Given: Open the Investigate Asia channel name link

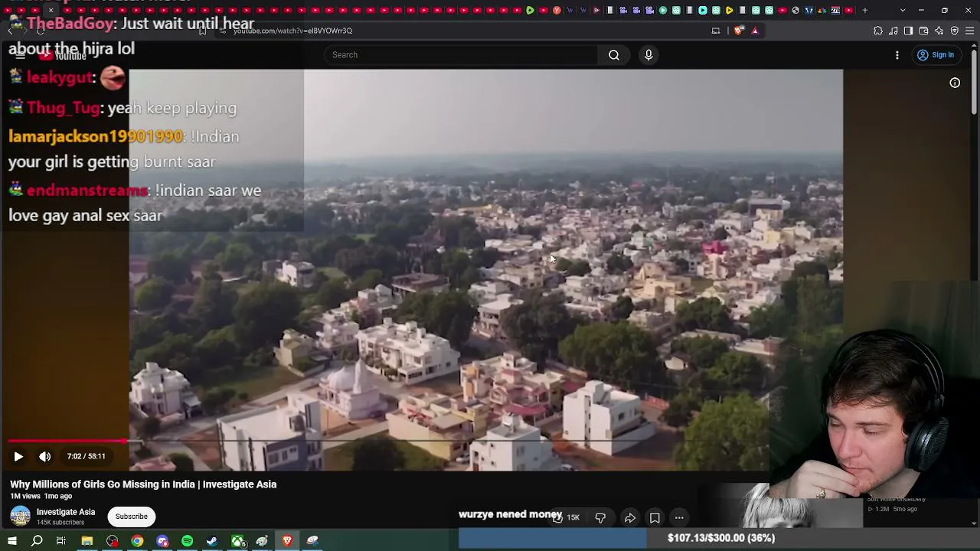Looking at the screenshot, I should [x=66, y=512].
